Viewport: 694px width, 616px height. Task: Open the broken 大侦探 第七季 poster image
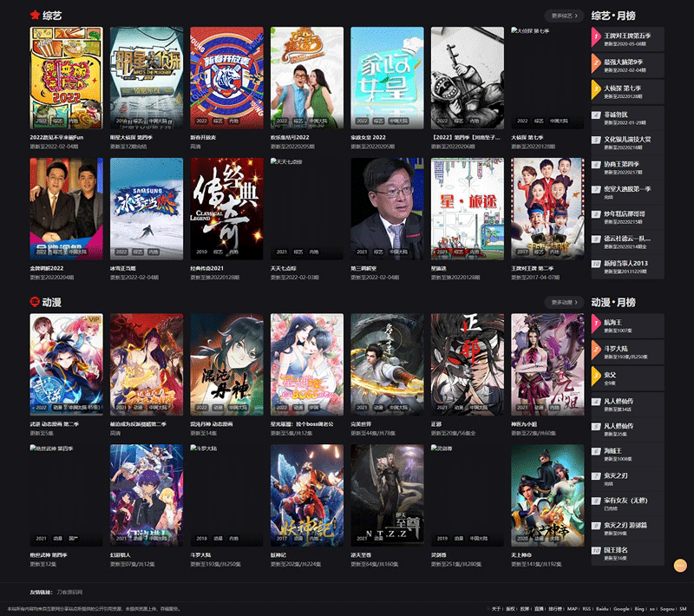pyautogui.click(x=547, y=78)
